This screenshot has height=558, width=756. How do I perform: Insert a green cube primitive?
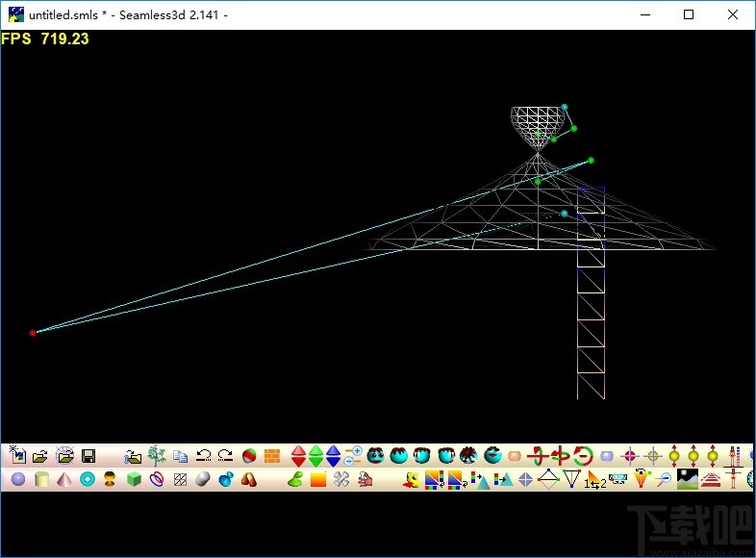coord(134,480)
